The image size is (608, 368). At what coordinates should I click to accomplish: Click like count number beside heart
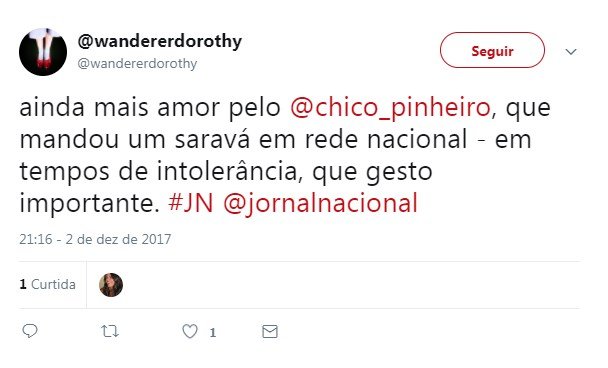point(212,332)
